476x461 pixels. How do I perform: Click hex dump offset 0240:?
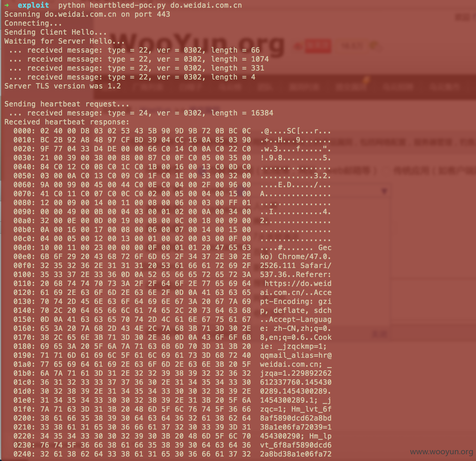24,454
